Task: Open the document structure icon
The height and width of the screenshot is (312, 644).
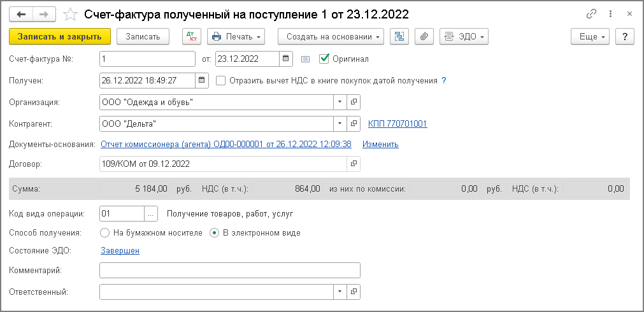Action: 399,37
